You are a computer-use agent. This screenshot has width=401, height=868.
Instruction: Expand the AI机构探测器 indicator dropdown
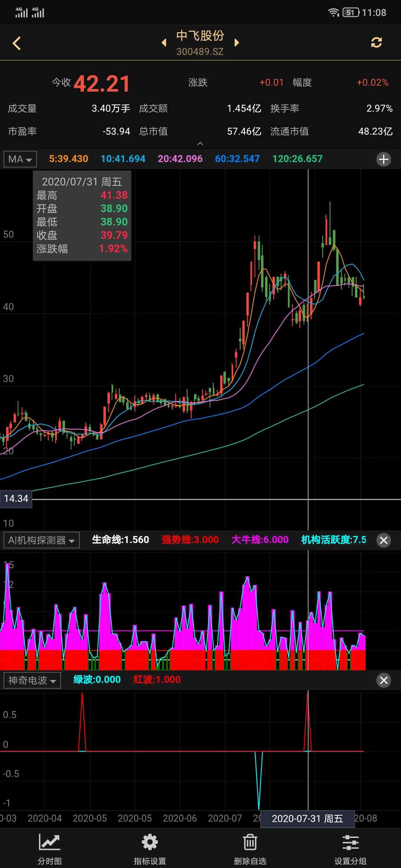[41, 540]
